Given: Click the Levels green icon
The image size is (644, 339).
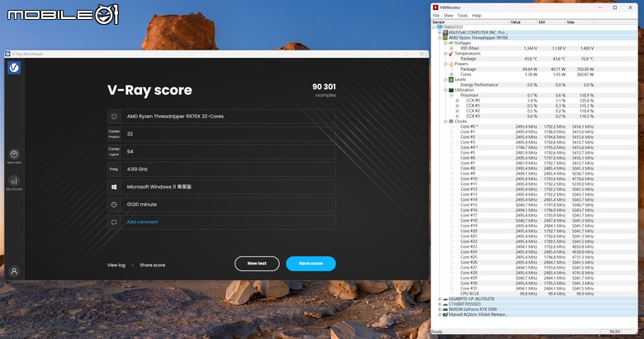Looking at the screenshot, I should (451, 79).
